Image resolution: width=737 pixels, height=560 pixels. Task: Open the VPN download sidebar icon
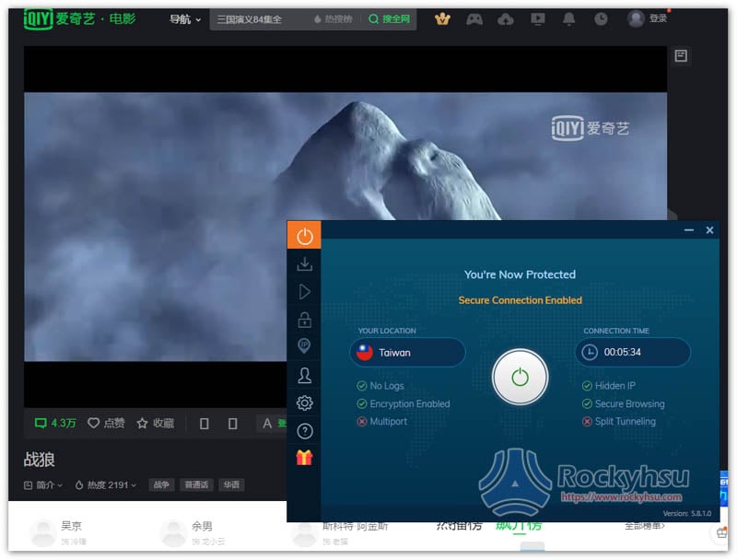pyautogui.click(x=304, y=264)
